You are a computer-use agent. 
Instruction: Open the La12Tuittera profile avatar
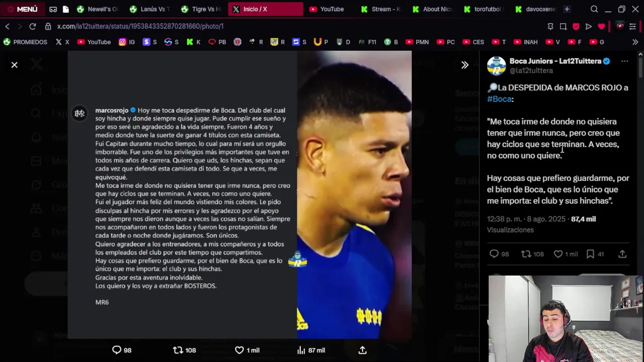pos(496,66)
